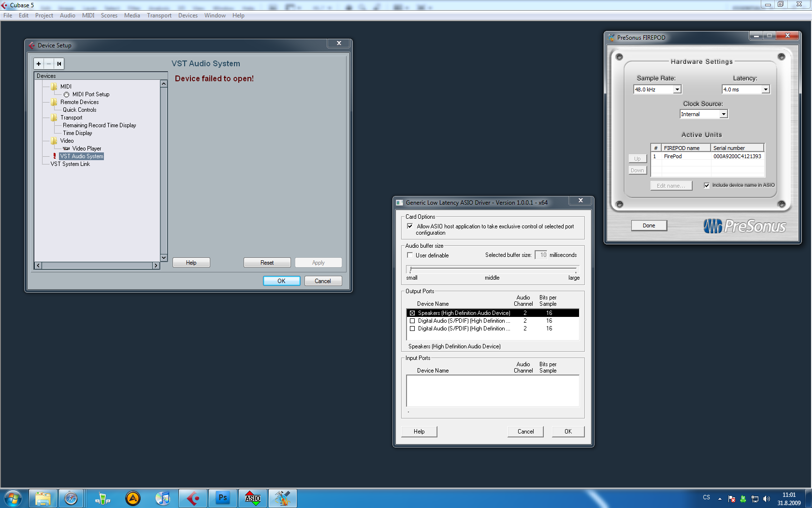This screenshot has height=508, width=812.
Task: Click the Cubase icon in the taskbar
Action: coord(193,498)
